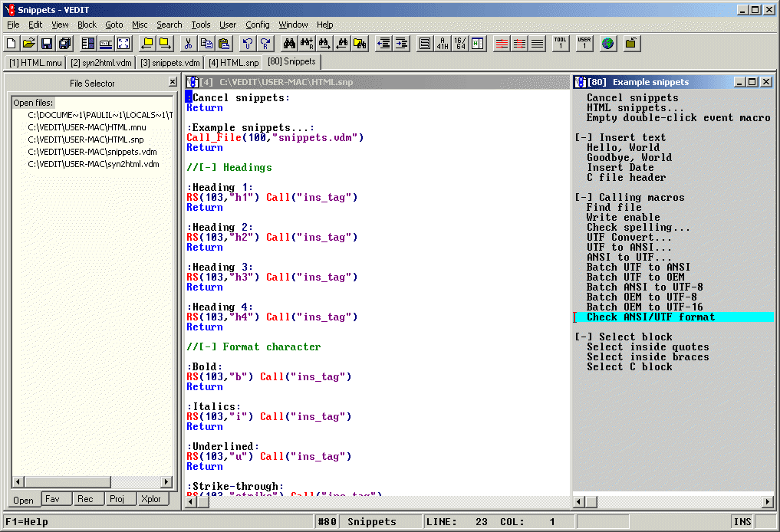Collapse the Insert text snippet group

click(583, 138)
